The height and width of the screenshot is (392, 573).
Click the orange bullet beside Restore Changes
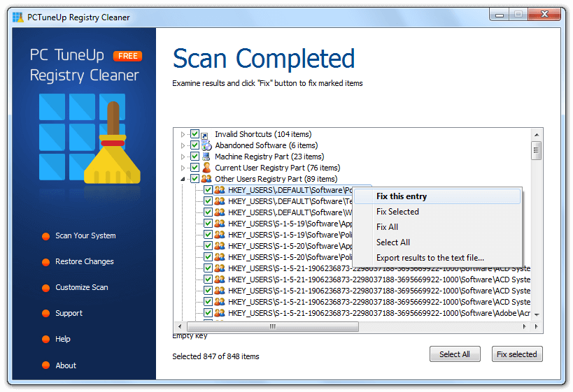45,262
